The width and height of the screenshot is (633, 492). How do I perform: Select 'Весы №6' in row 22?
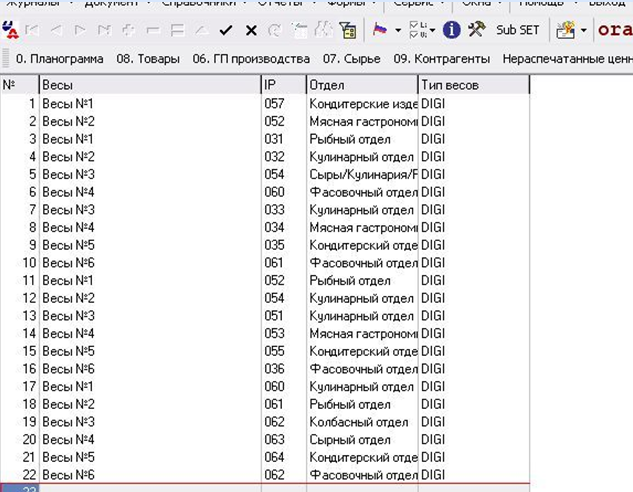[150, 475]
